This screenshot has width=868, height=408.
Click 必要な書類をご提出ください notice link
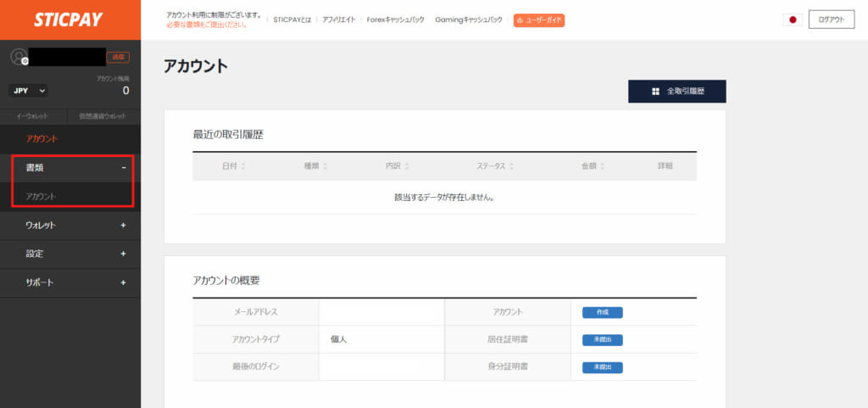[207, 25]
